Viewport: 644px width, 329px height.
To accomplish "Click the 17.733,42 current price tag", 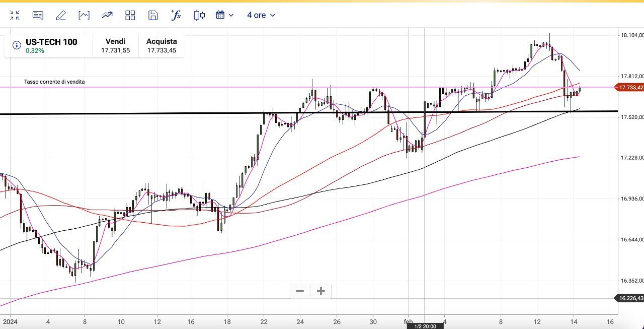I will [x=630, y=87].
